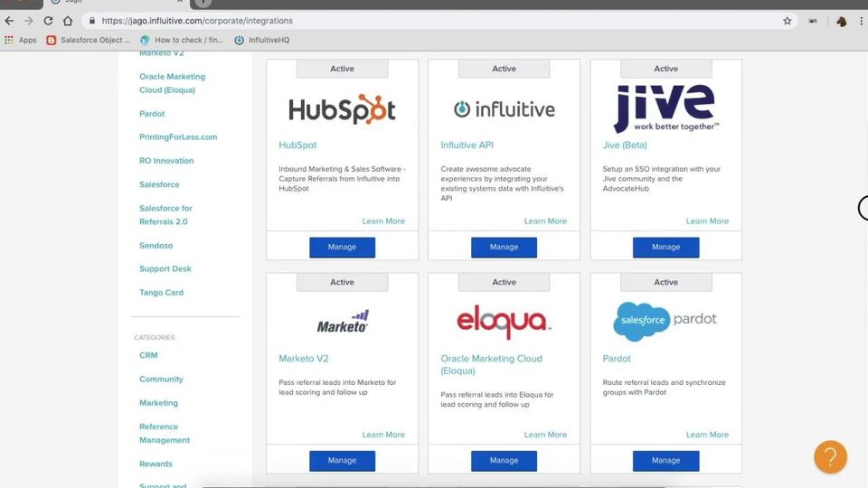868x488 pixels.
Task: Manage the HubSpot integration
Action: coord(342,248)
